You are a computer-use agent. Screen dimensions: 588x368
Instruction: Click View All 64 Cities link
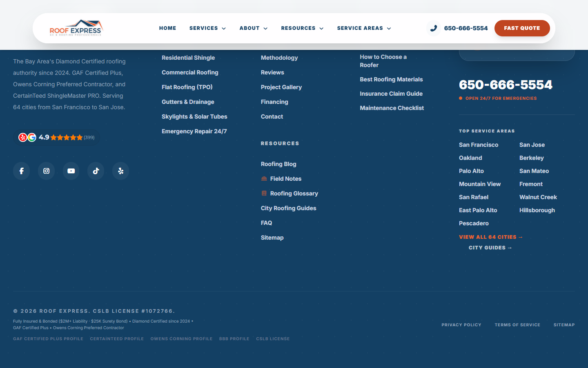(491, 237)
